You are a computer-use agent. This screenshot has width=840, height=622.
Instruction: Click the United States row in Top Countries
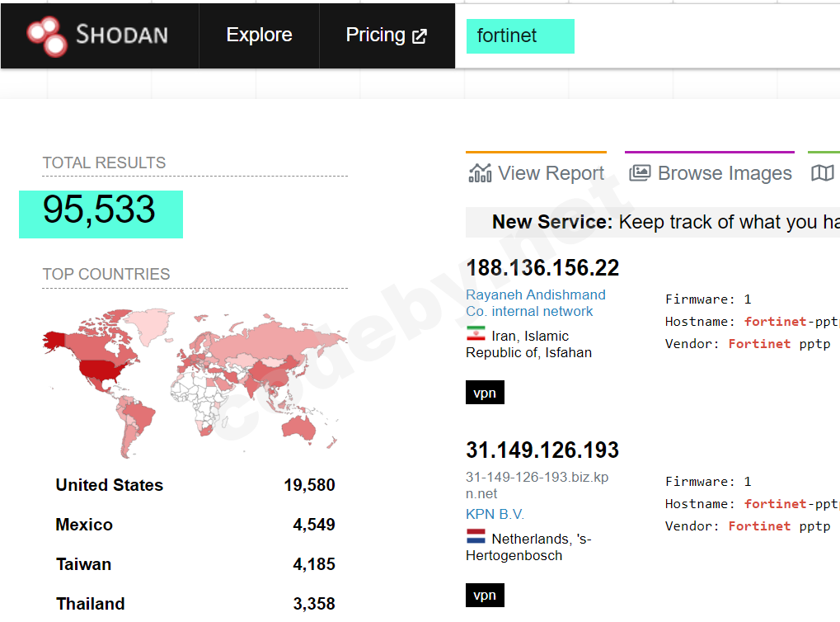point(109,485)
